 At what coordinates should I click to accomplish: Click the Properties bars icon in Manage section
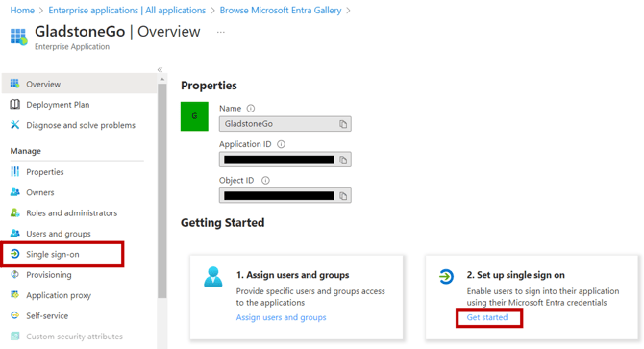click(14, 172)
